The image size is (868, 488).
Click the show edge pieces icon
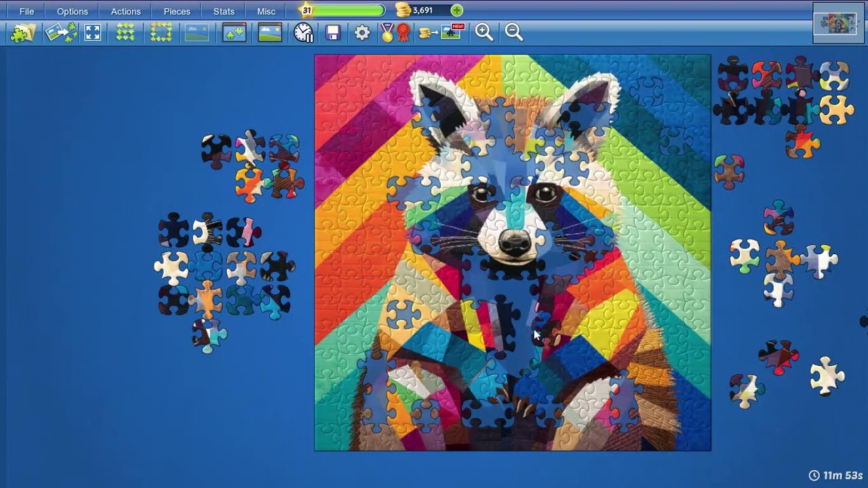[x=161, y=33]
